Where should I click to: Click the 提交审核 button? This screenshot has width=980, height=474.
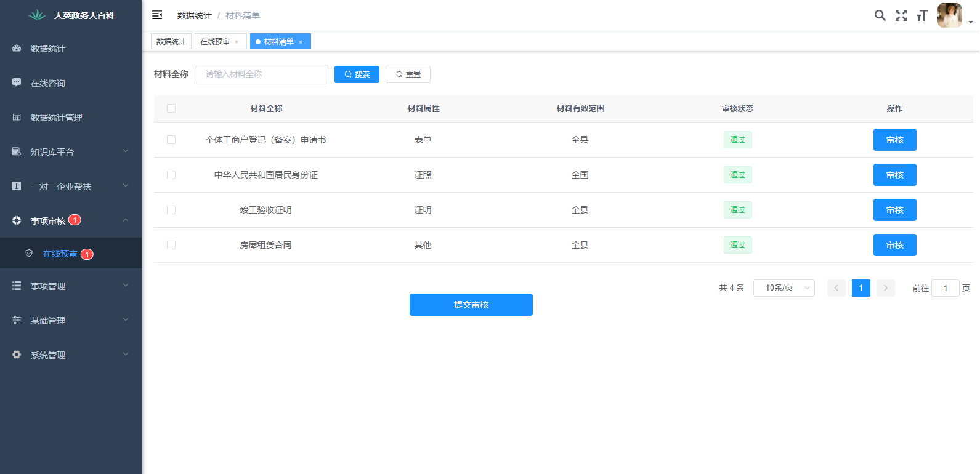coord(471,305)
